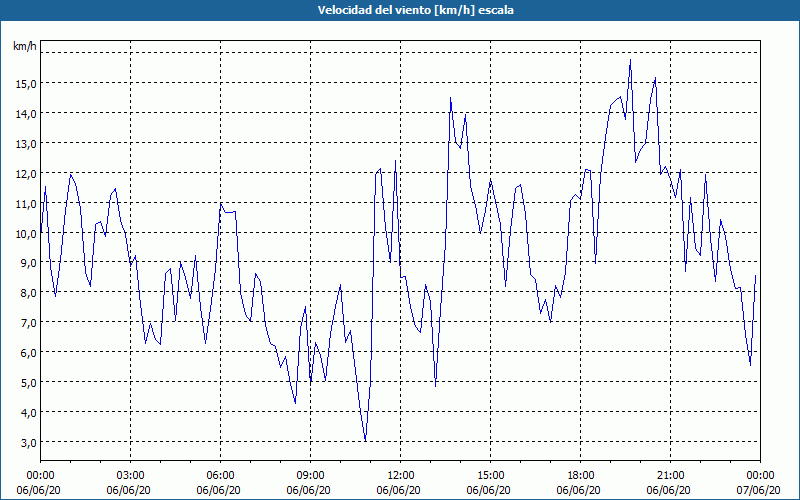Viewport: 800px width, 500px height.
Task: Click the 8,0 y-axis value
Action: pyautogui.click(x=29, y=293)
